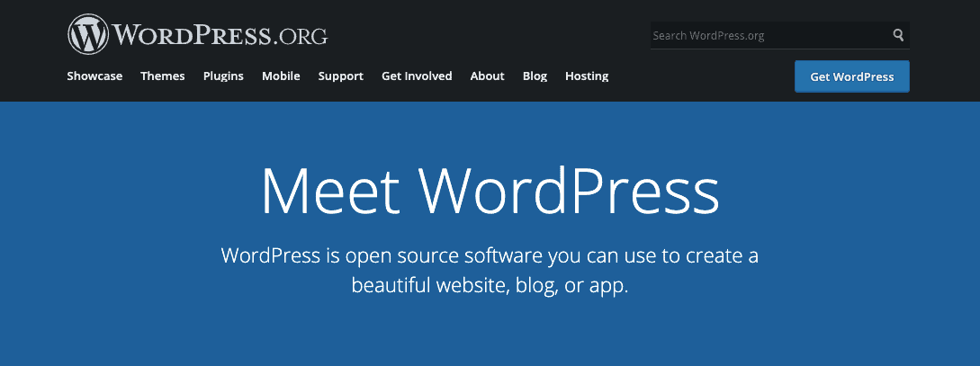980x366 pixels.
Task: Click the Meet WordPress heading
Action: coord(490,189)
